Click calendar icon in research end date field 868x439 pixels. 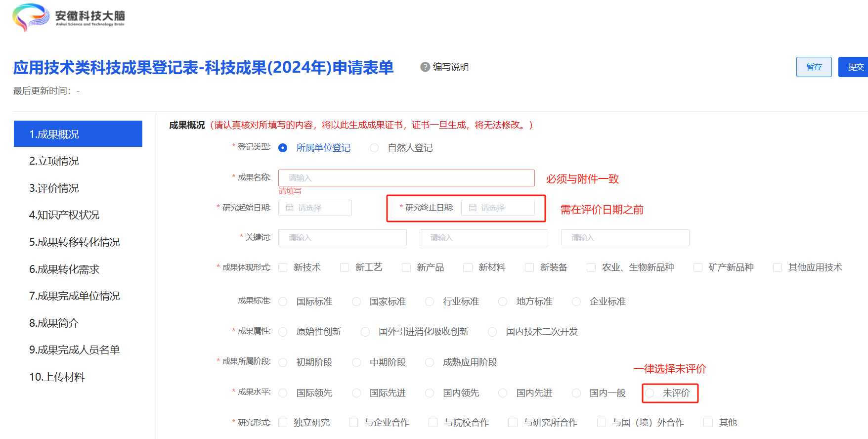pyautogui.click(x=473, y=208)
